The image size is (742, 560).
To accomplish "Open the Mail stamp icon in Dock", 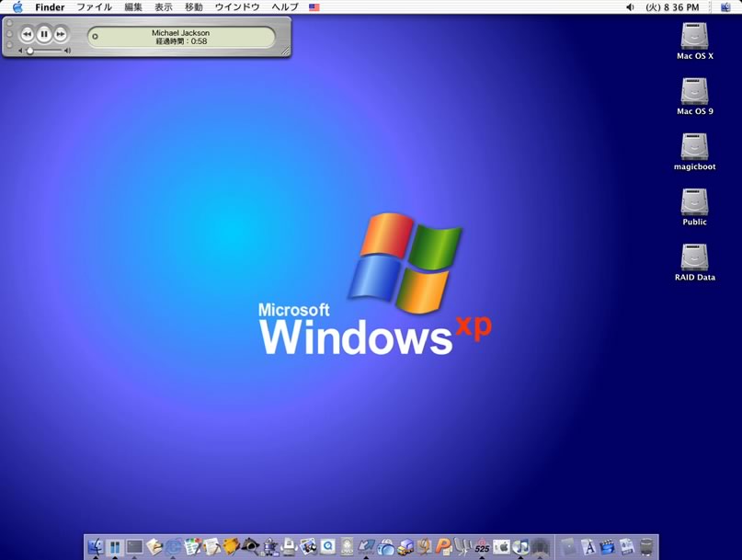I will click(x=154, y=547).
